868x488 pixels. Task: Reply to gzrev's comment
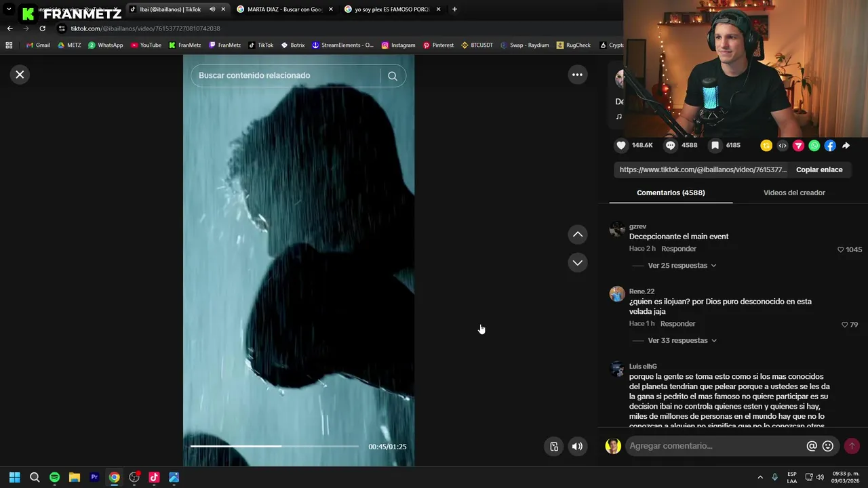point(679,249)
